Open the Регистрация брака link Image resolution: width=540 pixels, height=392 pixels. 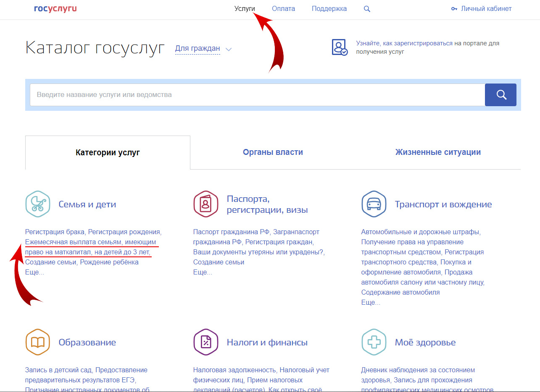(55, 232)
